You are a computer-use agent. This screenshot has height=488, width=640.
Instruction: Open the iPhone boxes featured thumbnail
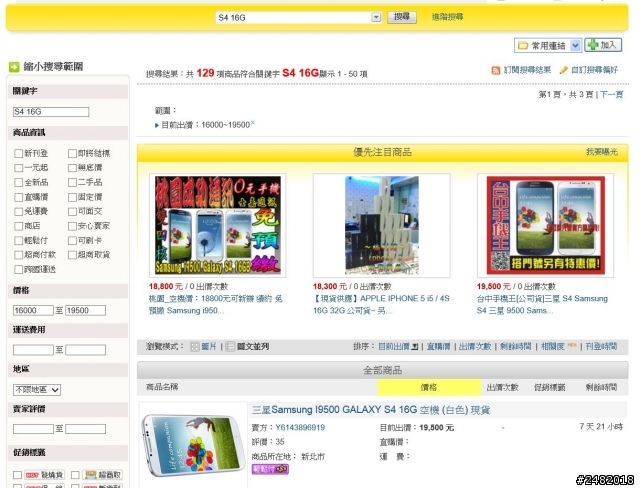click(382, 226)
